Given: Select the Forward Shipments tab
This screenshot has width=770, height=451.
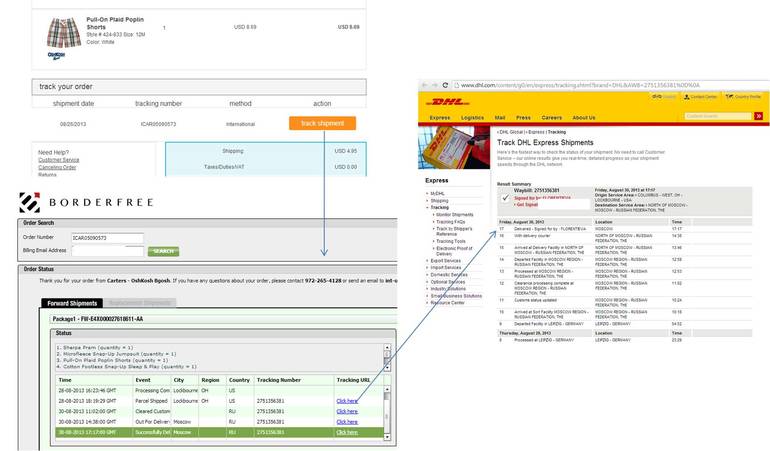Looking at the screenshot, I should click(72, 303).
